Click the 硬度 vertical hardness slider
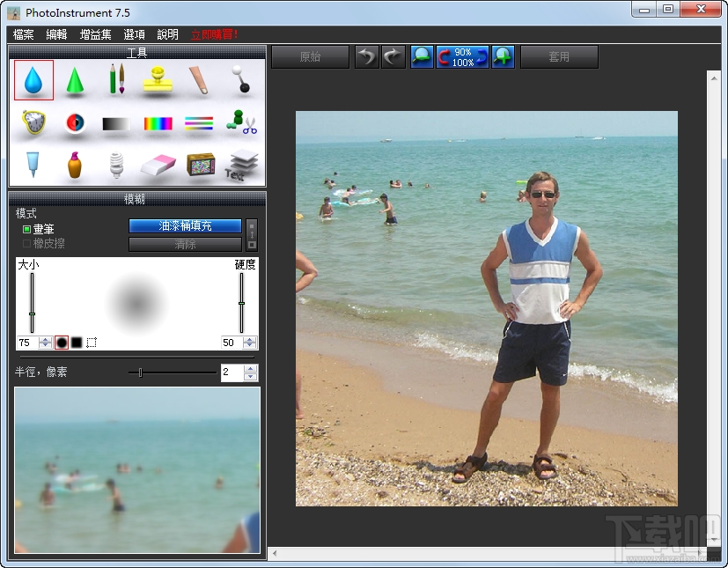The height and width of the screenshot is (568, 728). click(241, 303)
